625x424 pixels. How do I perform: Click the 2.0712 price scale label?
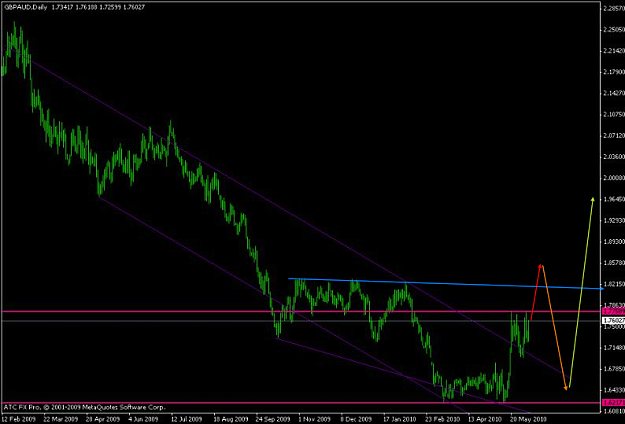614,136
